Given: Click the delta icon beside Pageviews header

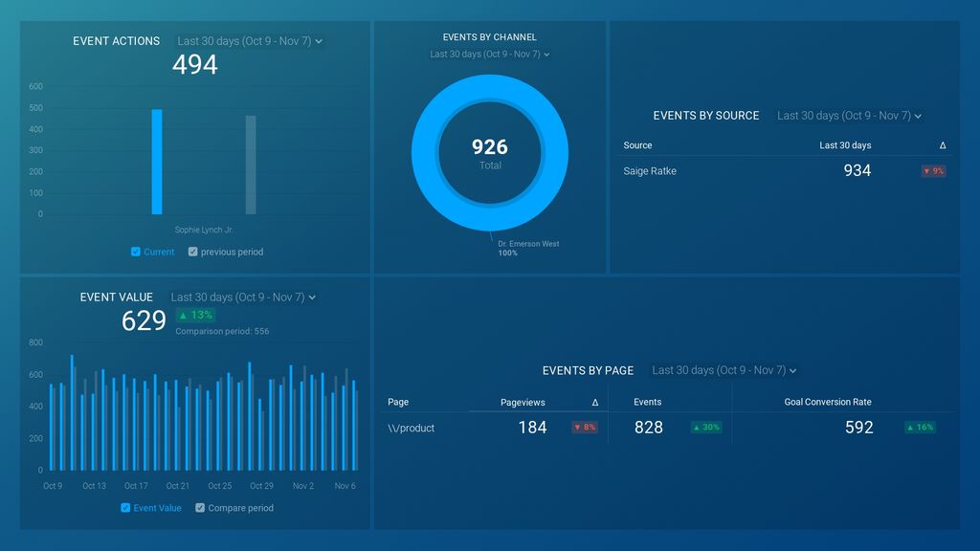Looking at the screenshot, I should 595,403.
